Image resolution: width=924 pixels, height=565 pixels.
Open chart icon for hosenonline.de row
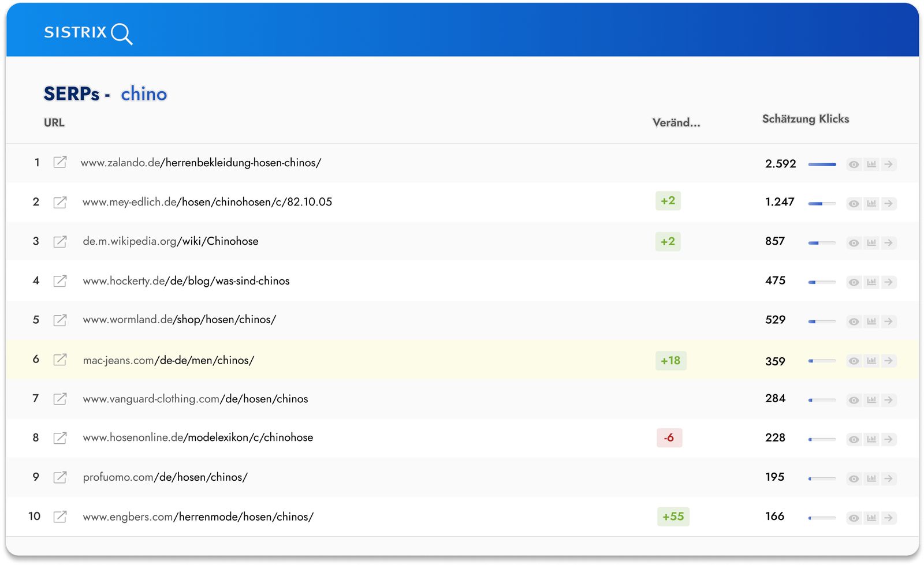[x=871, y=440]
